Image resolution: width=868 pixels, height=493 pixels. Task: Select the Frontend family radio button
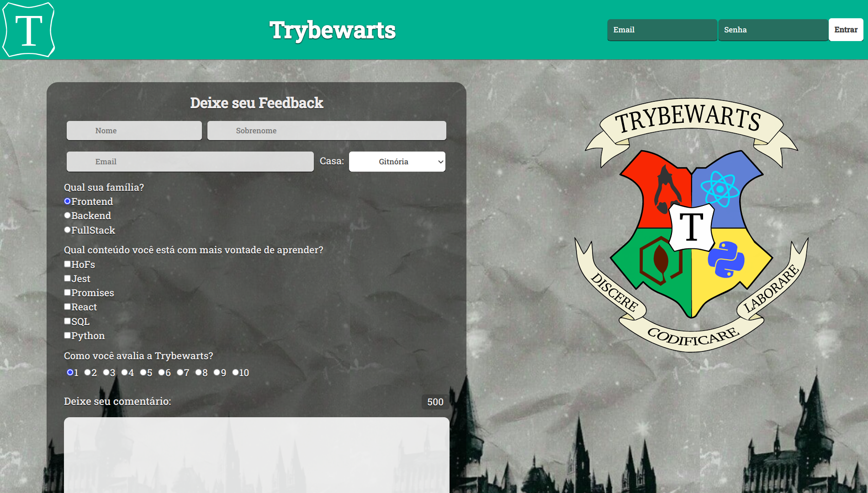68,201
